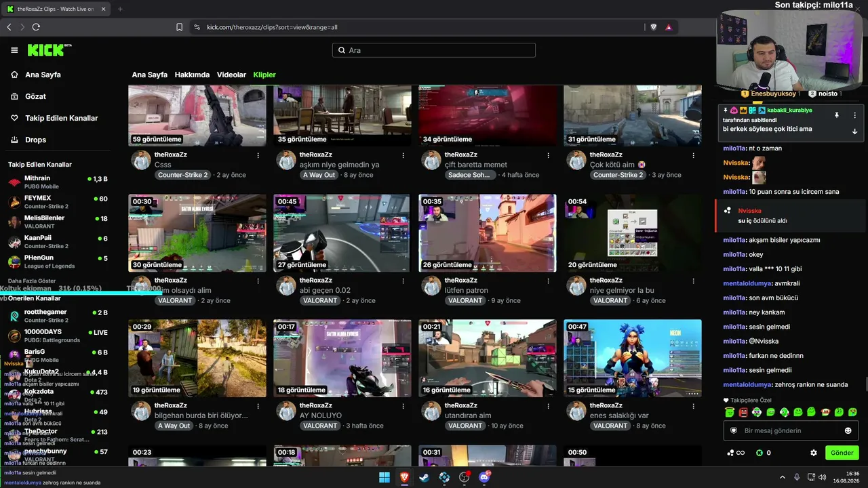Open a new browser tab

[x=120, y=9]
